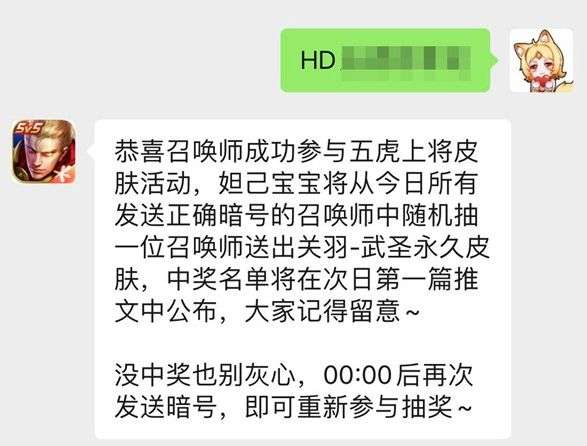Click blank gap between reply paragraphs

[302, 343]
